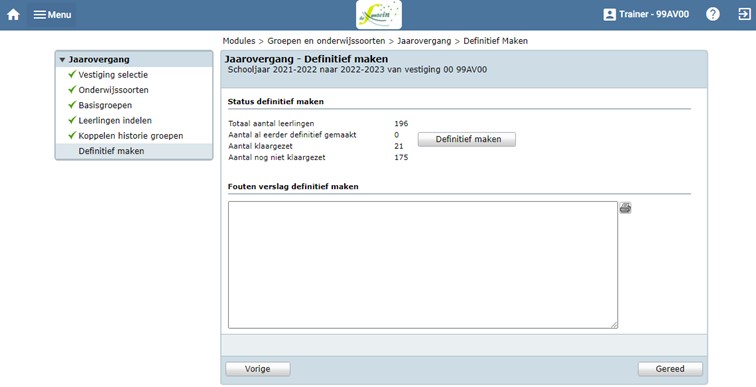Open Koppelen historie groepen step
This screenshot has height=387, width=756.
pyautogui.click(x=131, y=136)
